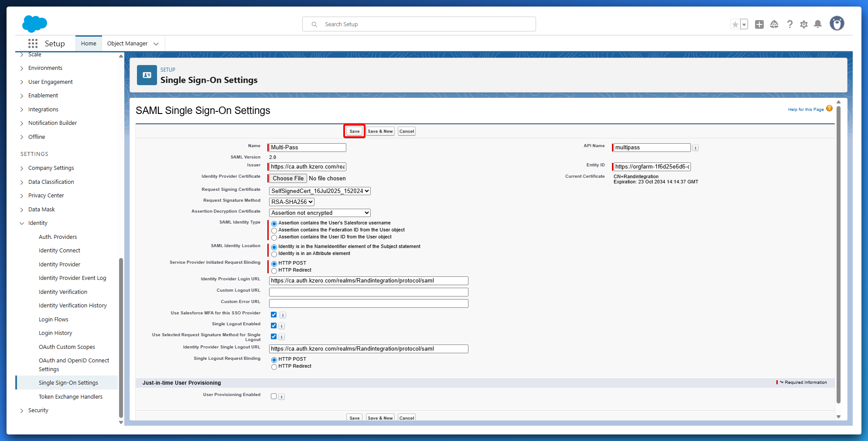Open the Setup gear icon
The image size is (868, 441).
(x=804, y=24)
